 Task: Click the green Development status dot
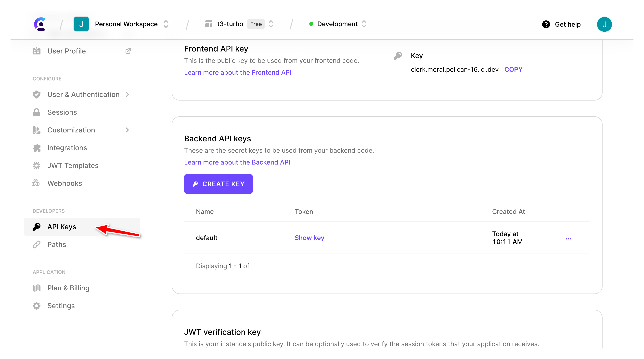[x=311, y=24]
